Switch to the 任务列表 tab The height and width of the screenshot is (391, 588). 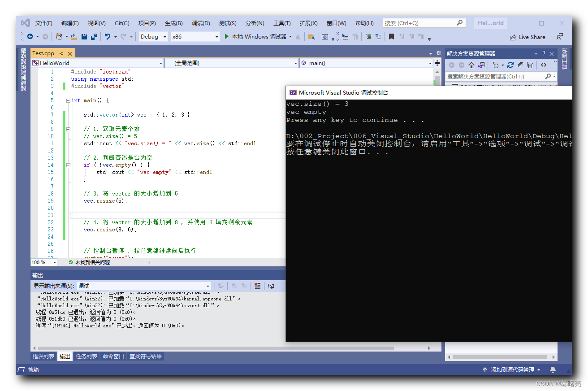click(86, 356)
